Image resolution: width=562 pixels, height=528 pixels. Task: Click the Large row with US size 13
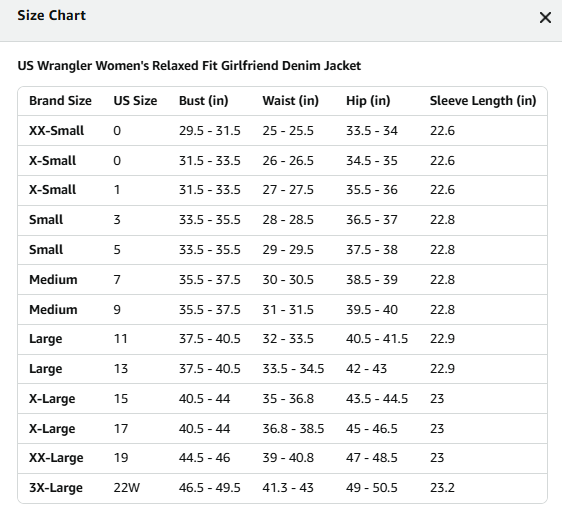[282, 369]
